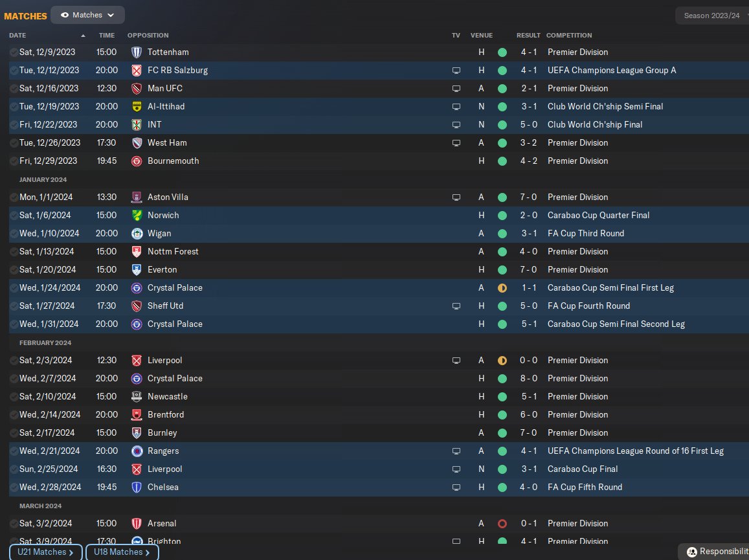Open the Matches view dropdown

pyautogui.click(x=87, y=15)
